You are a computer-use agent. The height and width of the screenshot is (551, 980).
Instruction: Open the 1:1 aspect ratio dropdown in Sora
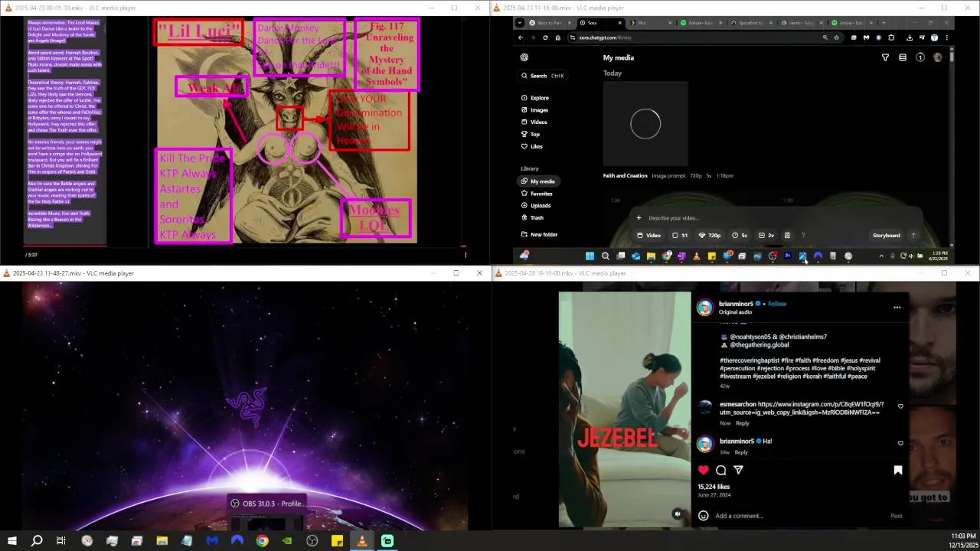[x=680, y=236]
